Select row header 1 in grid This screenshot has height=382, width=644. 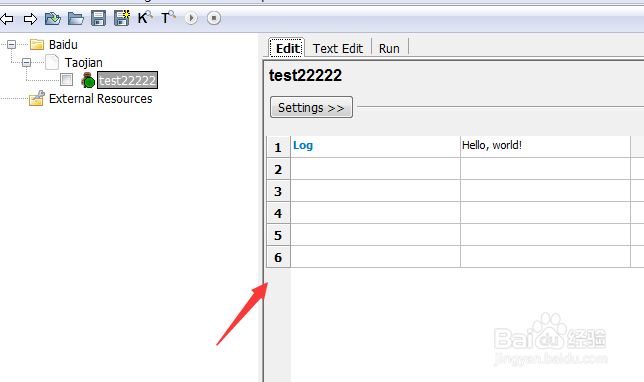click(x=278, y=147)
